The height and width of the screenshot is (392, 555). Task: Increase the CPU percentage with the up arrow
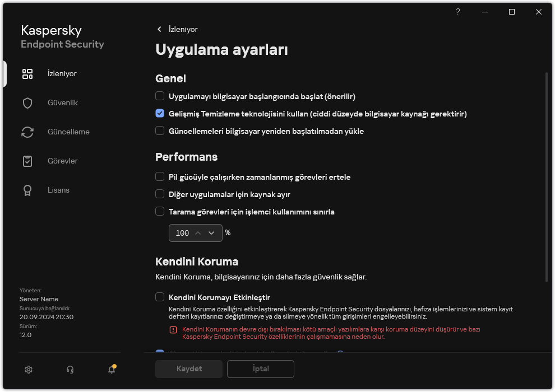click(x=198, y=233)
